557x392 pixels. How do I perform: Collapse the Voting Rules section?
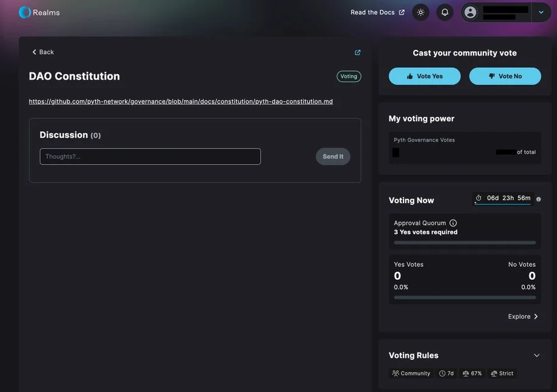pyautogui.click(x=537, y=355)
